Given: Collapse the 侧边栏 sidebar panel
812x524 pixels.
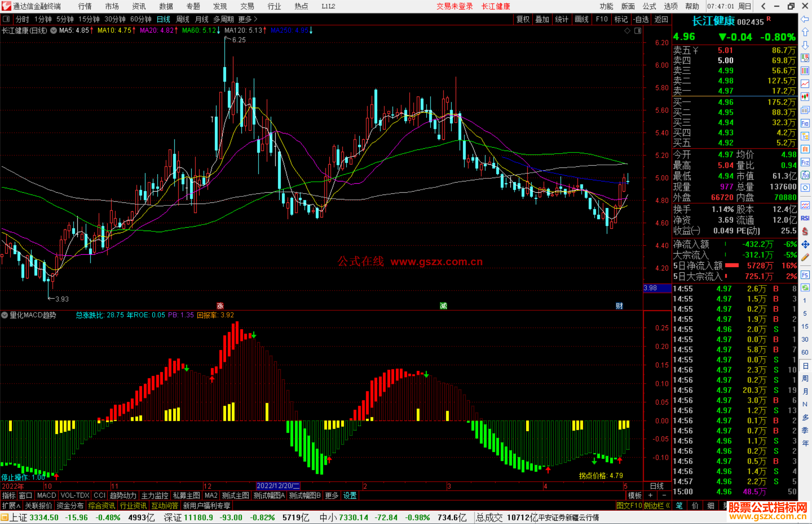Looking at the screenshot, I should click(x=657, y=506).
